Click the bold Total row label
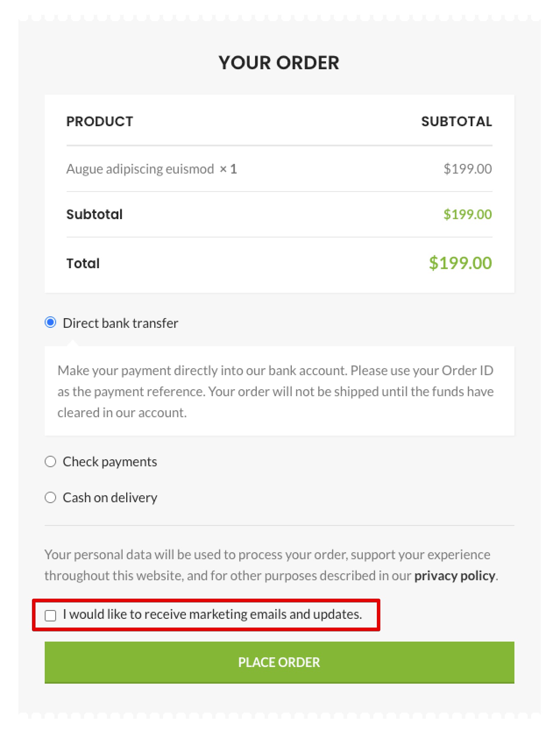This screenshot has height=738, width=560. click(83, 263)
